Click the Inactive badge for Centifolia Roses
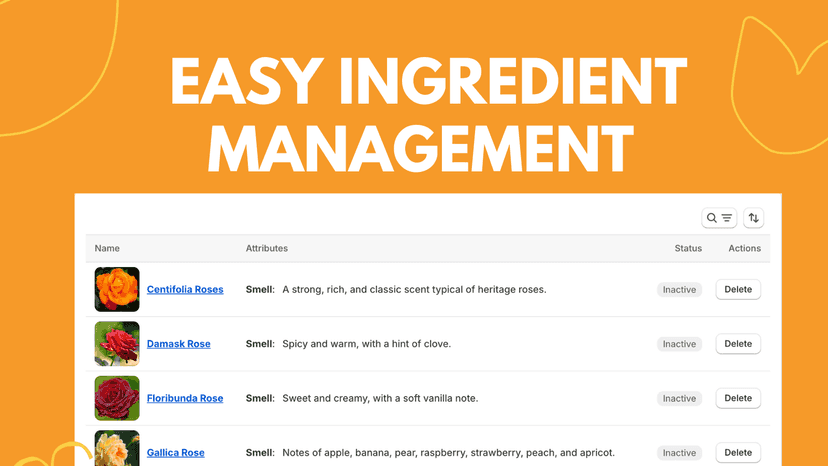This screenshot has height=466, width=828. (679, 290)
